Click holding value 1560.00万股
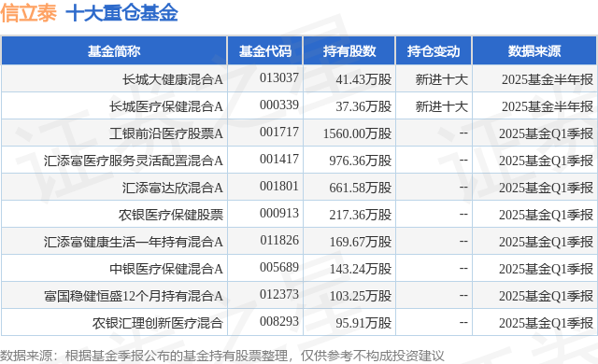Image resolution: width=598 pixels, height=364 pixels. [357, 133]
